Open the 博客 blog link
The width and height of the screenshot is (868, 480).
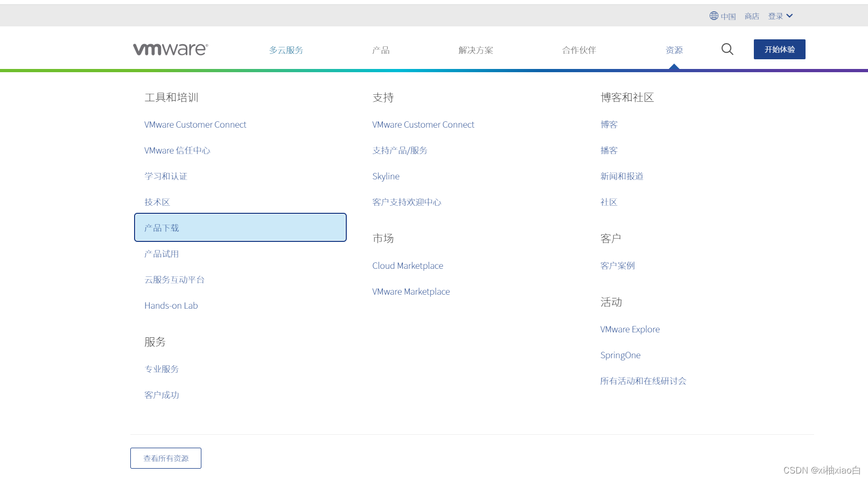609,124
